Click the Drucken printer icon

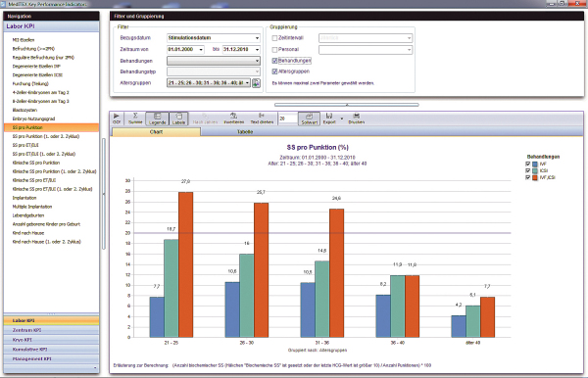click(357, 118)
